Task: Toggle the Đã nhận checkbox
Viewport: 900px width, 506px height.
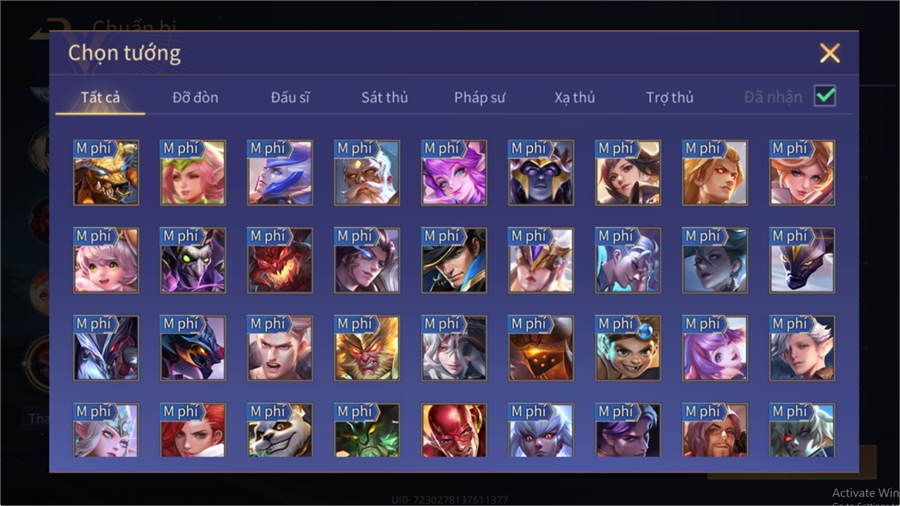Action: pos(825,96)
